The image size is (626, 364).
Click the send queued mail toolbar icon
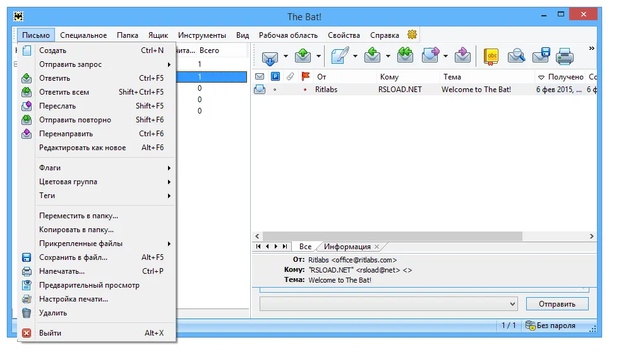[x=303, y=56]
